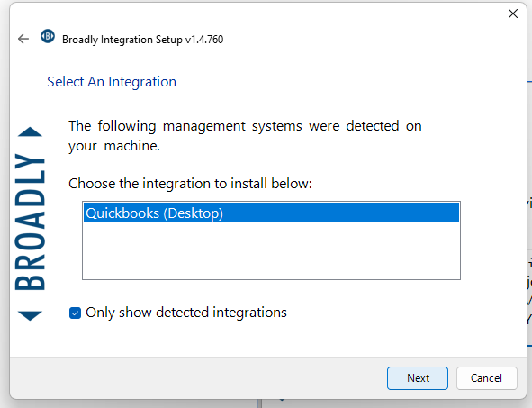Close the Broadly setup dialog

point(513,14)
